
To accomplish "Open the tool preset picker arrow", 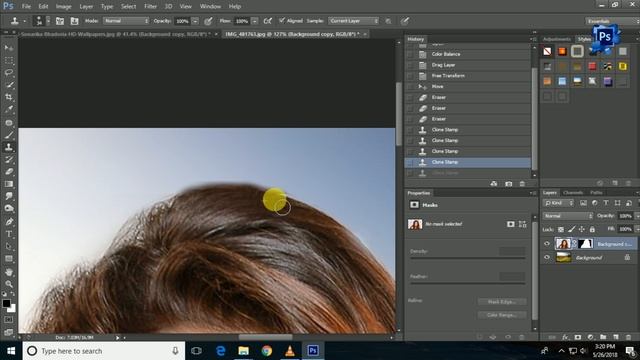I will (24, 21).
